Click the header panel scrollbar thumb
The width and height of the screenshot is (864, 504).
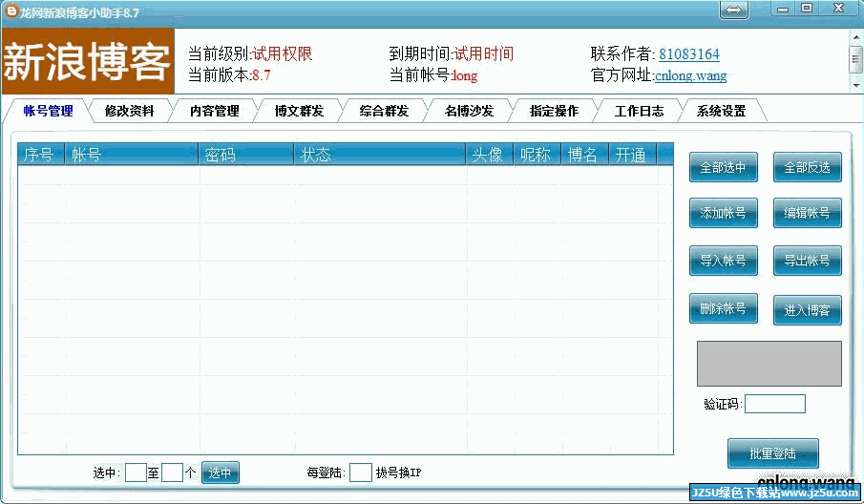click(x=856, y=59)
